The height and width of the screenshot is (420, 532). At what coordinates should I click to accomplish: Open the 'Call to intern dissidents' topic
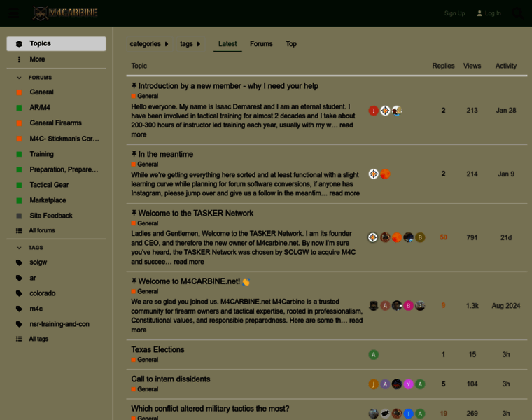pyautogui.click(x=171, y=379)
